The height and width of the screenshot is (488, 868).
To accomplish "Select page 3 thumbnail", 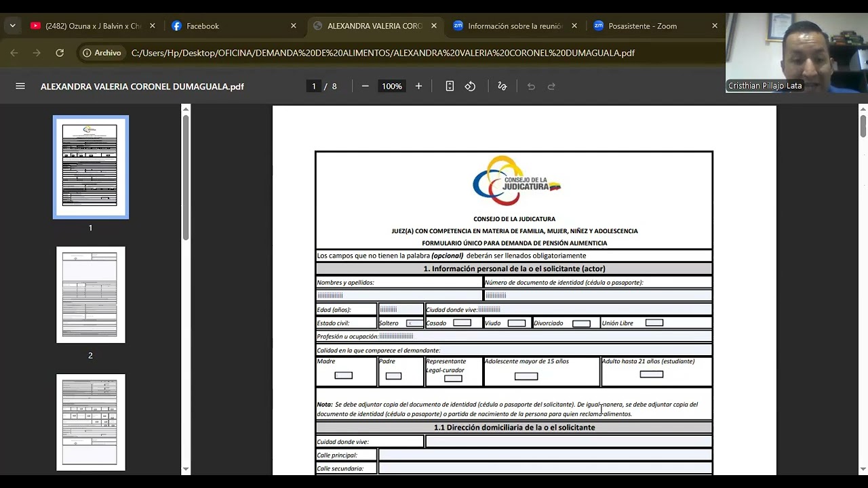I will [90, 422].
